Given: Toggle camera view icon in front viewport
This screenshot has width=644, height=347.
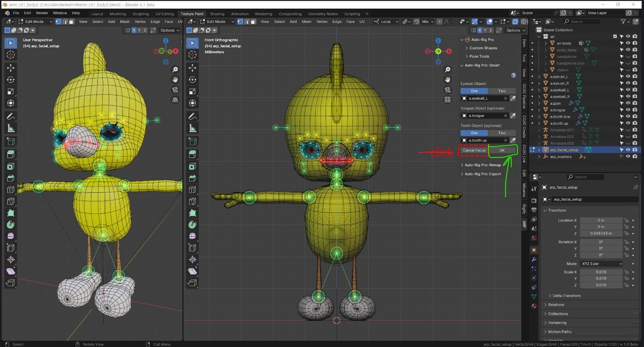Looking at the screenshot, I should [447, 90].
